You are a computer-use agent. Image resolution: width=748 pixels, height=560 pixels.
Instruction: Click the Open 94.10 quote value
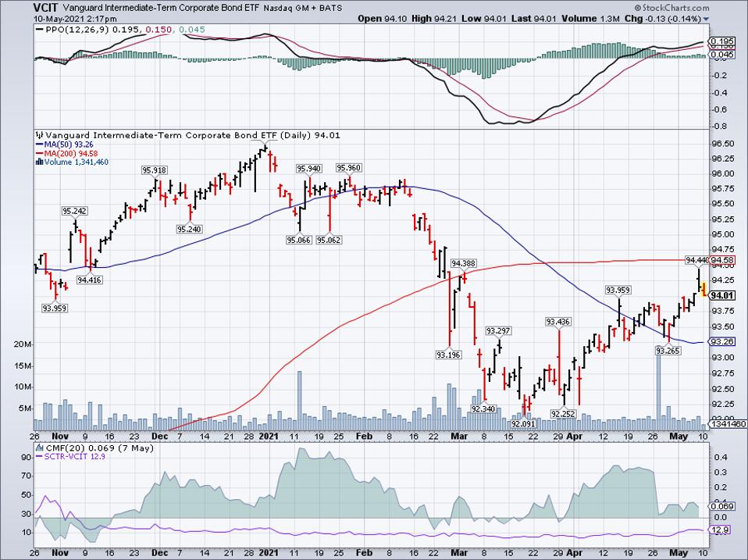point(382,19)
